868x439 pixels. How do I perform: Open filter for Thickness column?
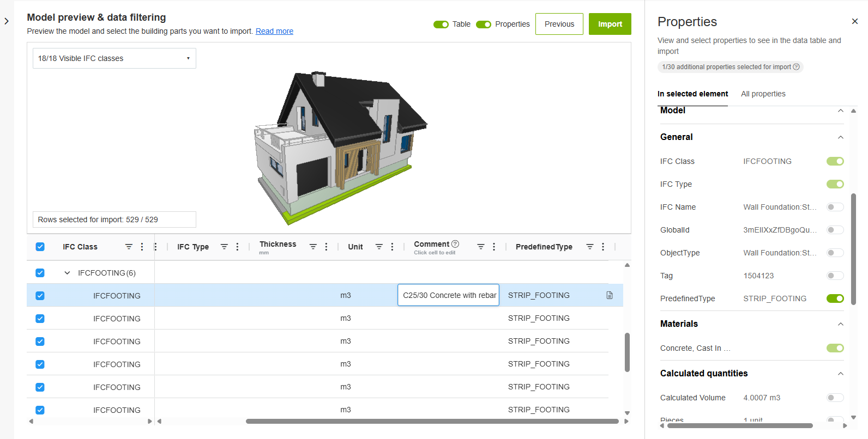pyautogui.click(x=313, y=247)
